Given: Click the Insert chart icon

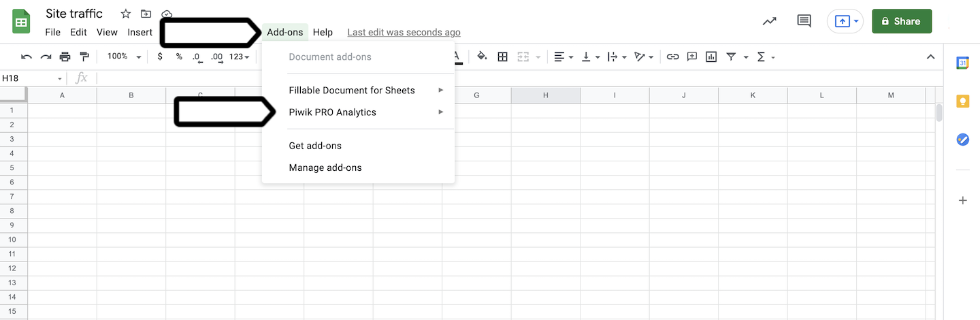Looking at the screenshot, I should [711, 57].
